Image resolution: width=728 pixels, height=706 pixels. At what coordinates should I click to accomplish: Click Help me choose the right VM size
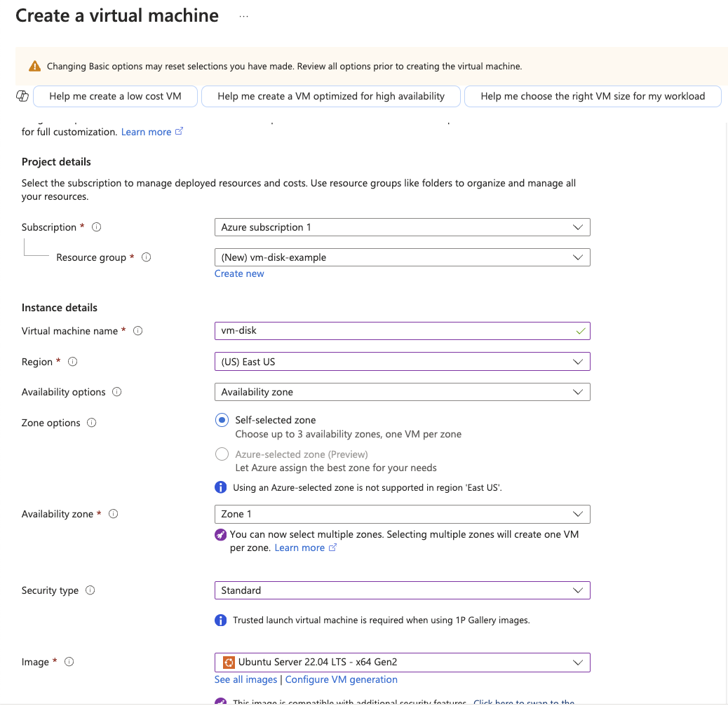click(593, 96)
